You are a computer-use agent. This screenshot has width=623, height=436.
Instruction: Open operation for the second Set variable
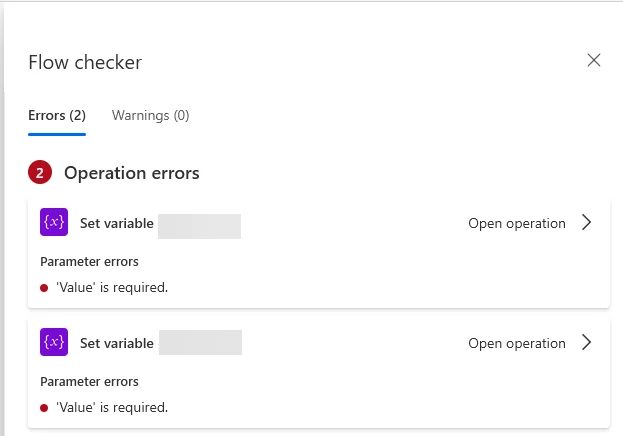(516, 344)
